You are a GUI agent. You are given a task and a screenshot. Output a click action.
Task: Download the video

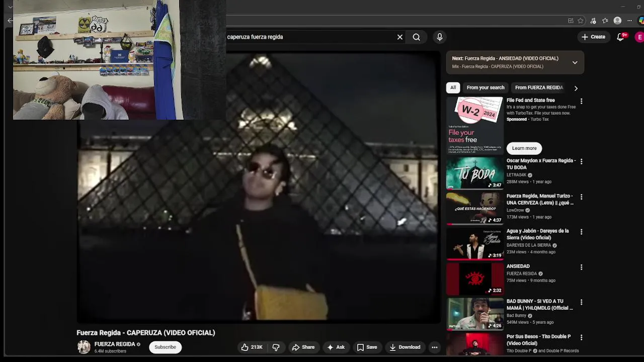point(405,347)
